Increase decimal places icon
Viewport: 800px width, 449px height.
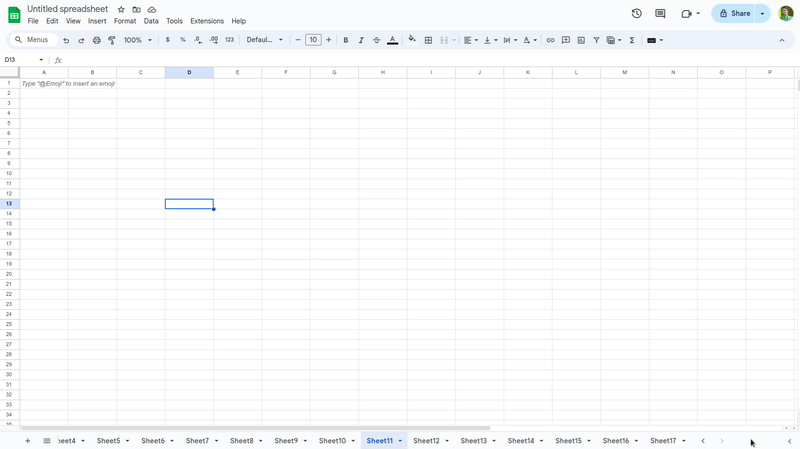coord(214,40)
